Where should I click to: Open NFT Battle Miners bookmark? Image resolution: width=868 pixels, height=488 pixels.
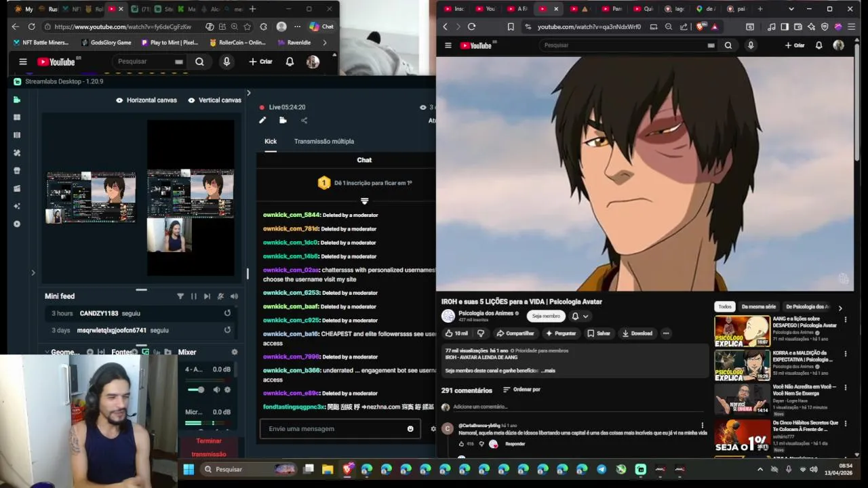41,42
